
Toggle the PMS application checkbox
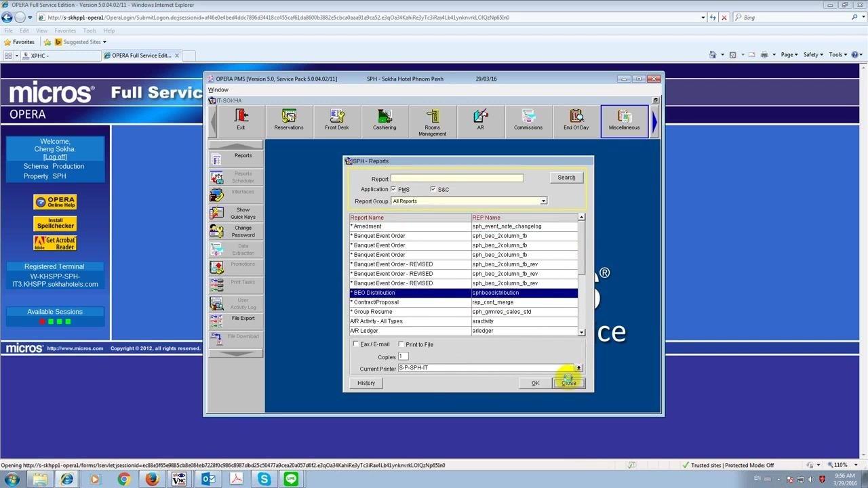point(393,189)
